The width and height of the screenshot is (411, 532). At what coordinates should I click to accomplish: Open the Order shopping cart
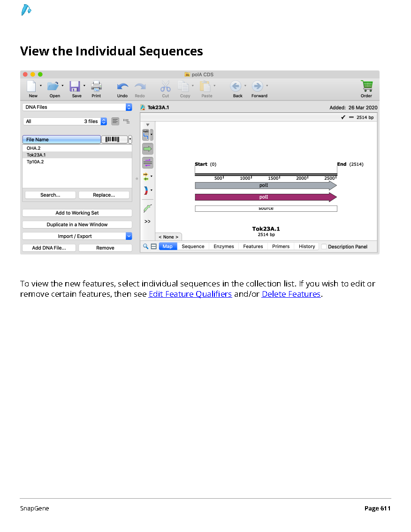tap(367, 86)
